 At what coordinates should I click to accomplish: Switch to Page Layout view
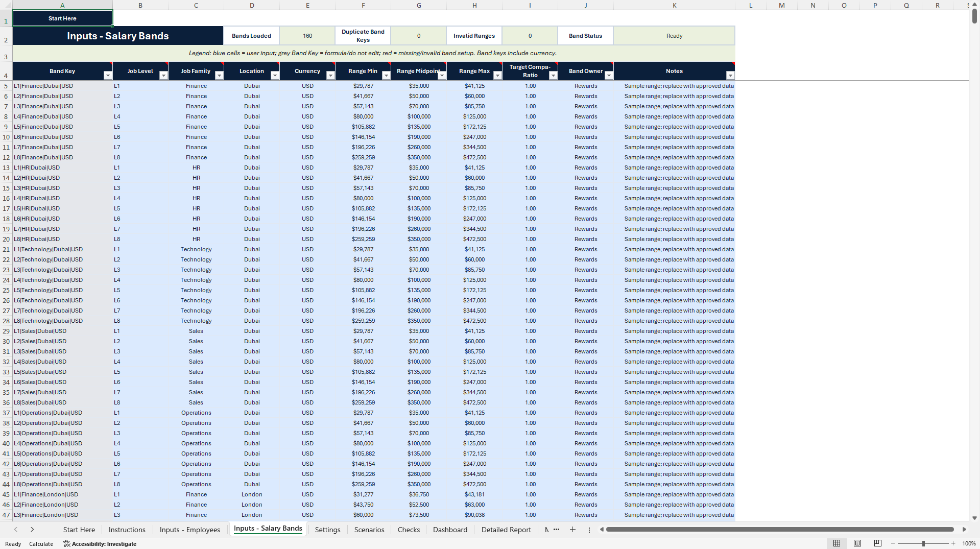[857, 543]
